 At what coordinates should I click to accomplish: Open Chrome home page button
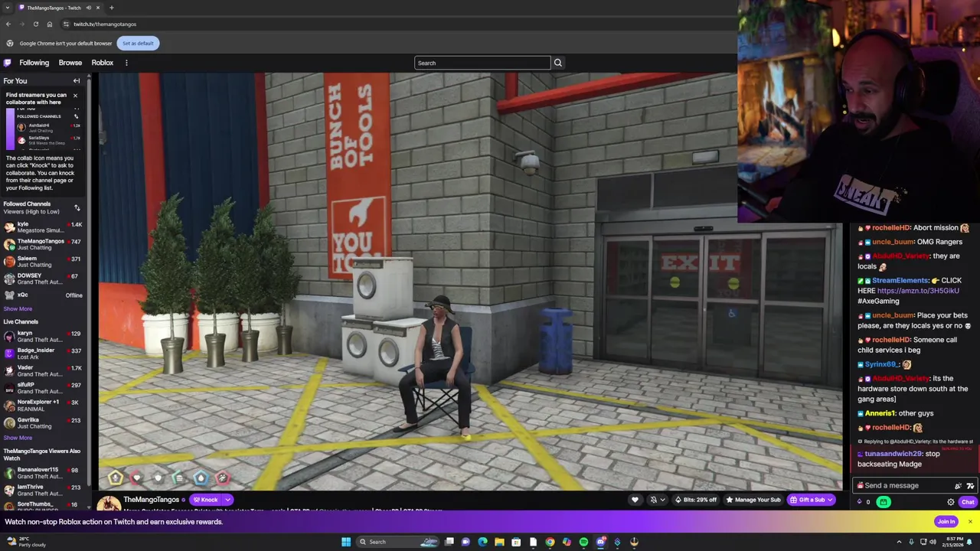50,24
